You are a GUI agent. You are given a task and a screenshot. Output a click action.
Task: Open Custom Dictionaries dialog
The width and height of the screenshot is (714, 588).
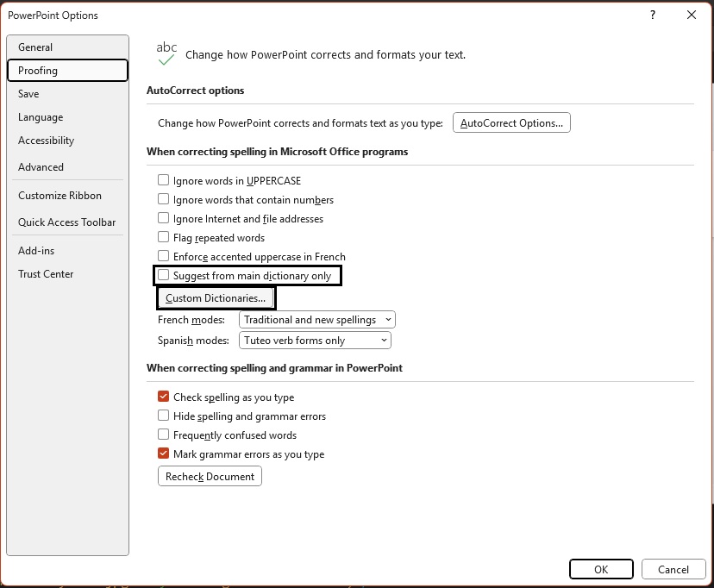pos(216,298)
